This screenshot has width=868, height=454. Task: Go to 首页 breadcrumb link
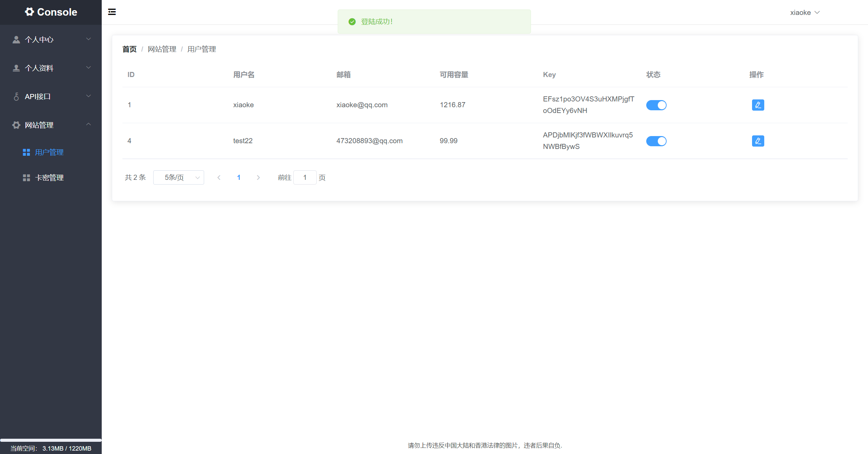tap(130, 49)
